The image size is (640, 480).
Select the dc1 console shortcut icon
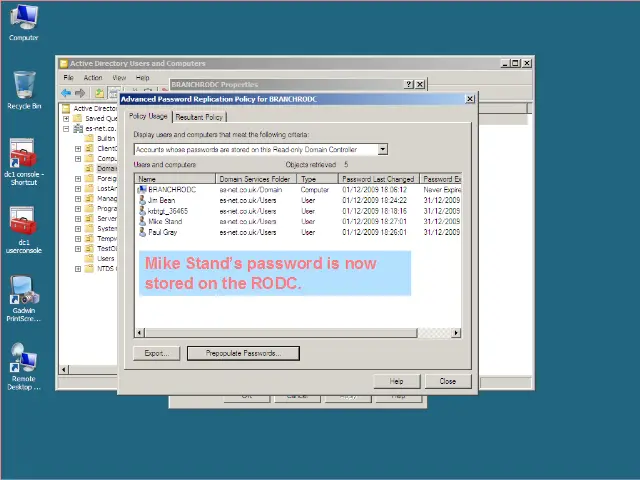click(23, 153)
